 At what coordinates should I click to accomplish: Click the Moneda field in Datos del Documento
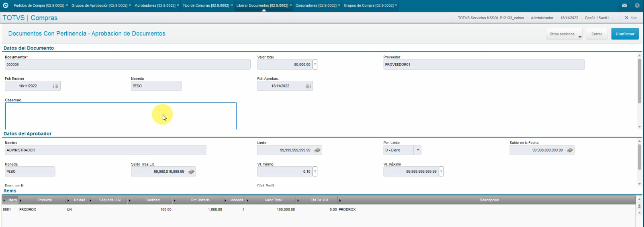156,86
